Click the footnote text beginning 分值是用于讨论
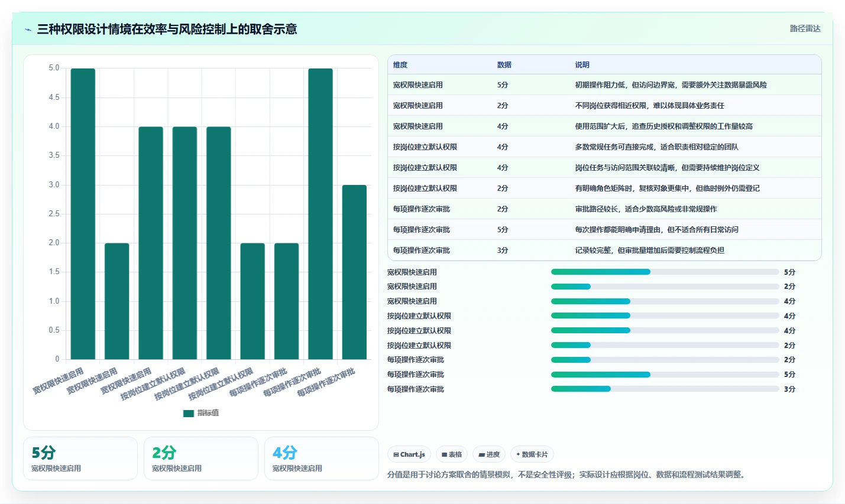The height and width of the screenshot is (504, 845). point(568,474)
